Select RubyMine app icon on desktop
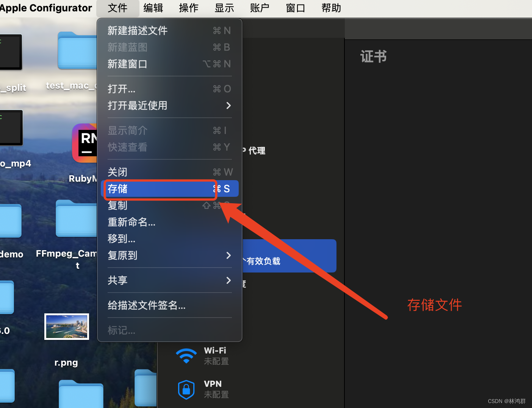 85,143
